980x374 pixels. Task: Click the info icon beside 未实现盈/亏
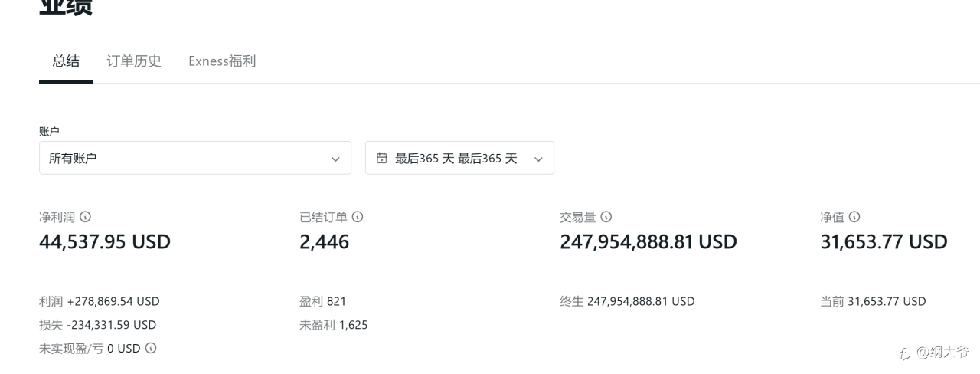click(151, 348)
